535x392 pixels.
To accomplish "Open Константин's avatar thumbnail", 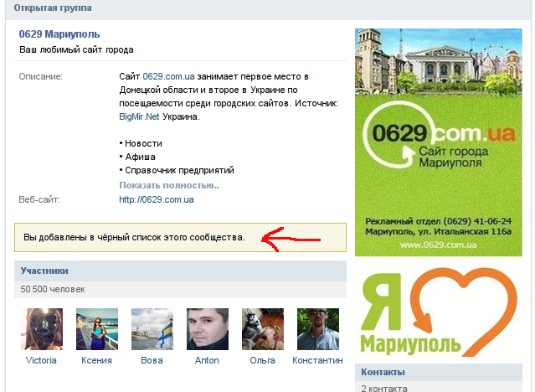I will pyautogui.click(x=318, y=329).
